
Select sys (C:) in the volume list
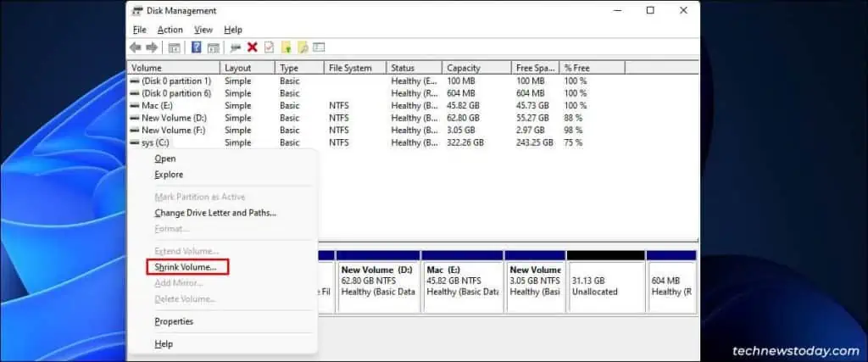pos(156,142)
